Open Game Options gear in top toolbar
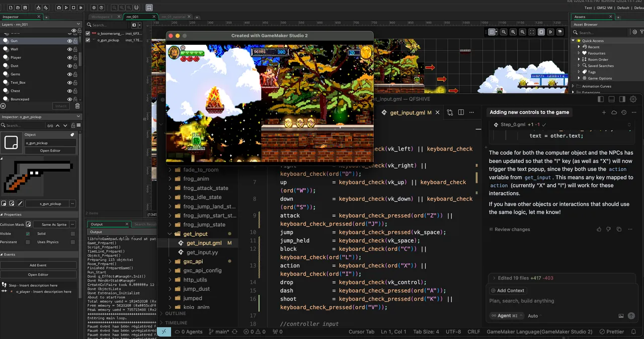This screenshot has width=644, height=339. tap(94, 8)
